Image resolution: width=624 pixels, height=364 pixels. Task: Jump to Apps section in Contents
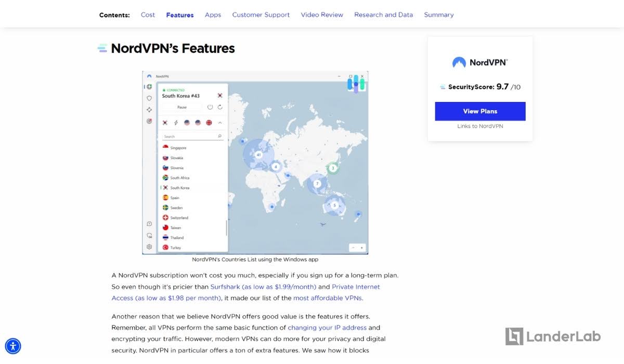tap(213, 15)
